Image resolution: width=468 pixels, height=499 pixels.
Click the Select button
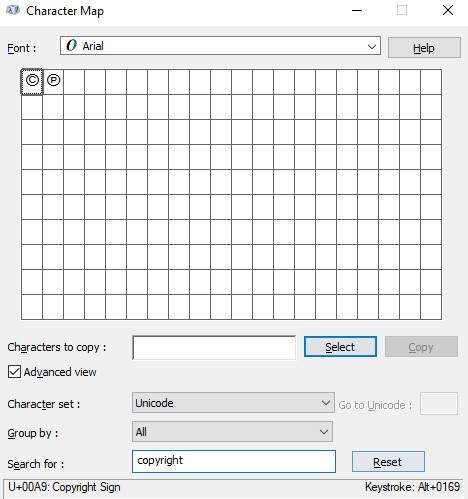[x=340, y=347]
